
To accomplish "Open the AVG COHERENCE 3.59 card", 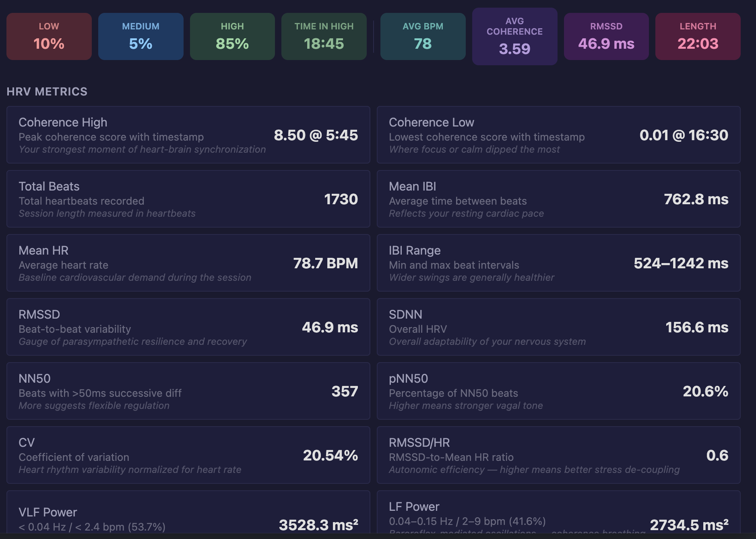I will [515, 37].
